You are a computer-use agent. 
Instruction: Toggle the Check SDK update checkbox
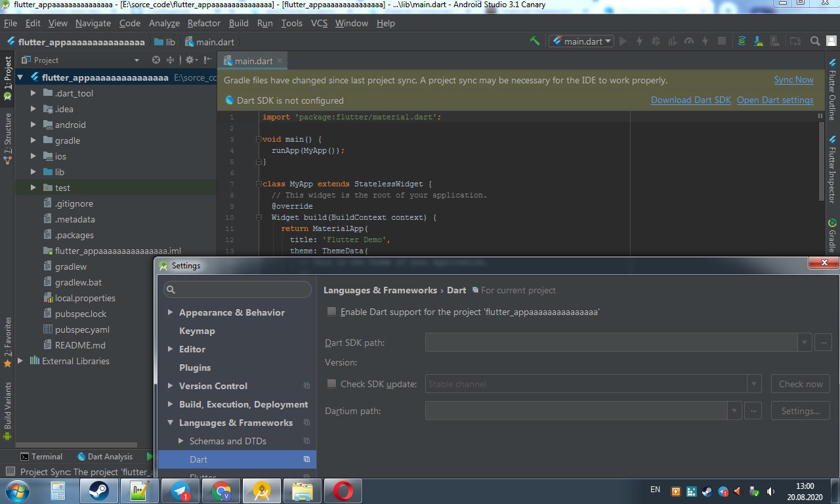click(x=332, y=383)
